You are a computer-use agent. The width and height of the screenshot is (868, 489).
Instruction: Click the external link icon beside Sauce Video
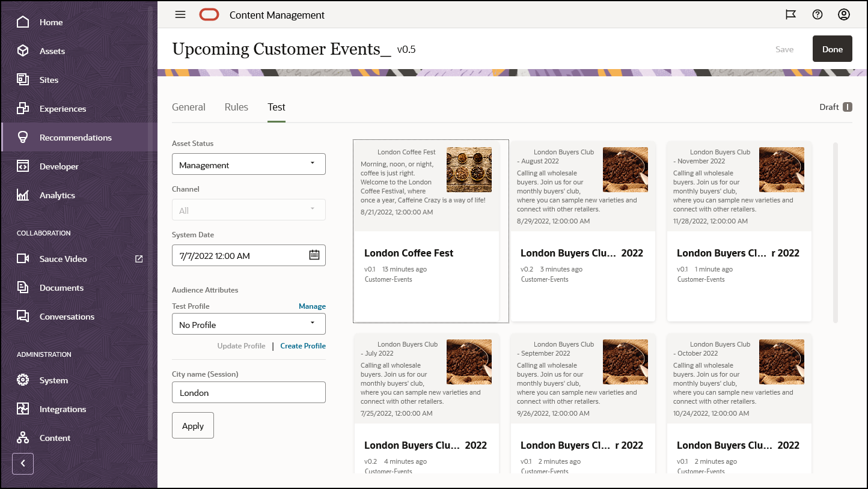pyautogui.click(x=139, y=259)
